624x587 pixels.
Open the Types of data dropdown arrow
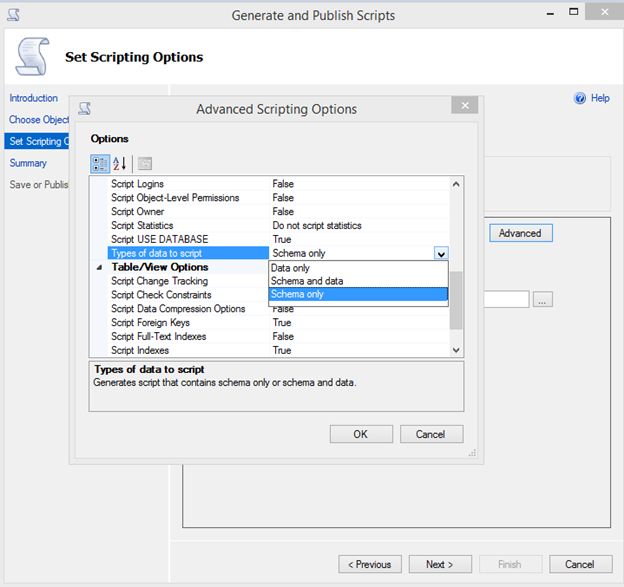click(x=441, y=254)
